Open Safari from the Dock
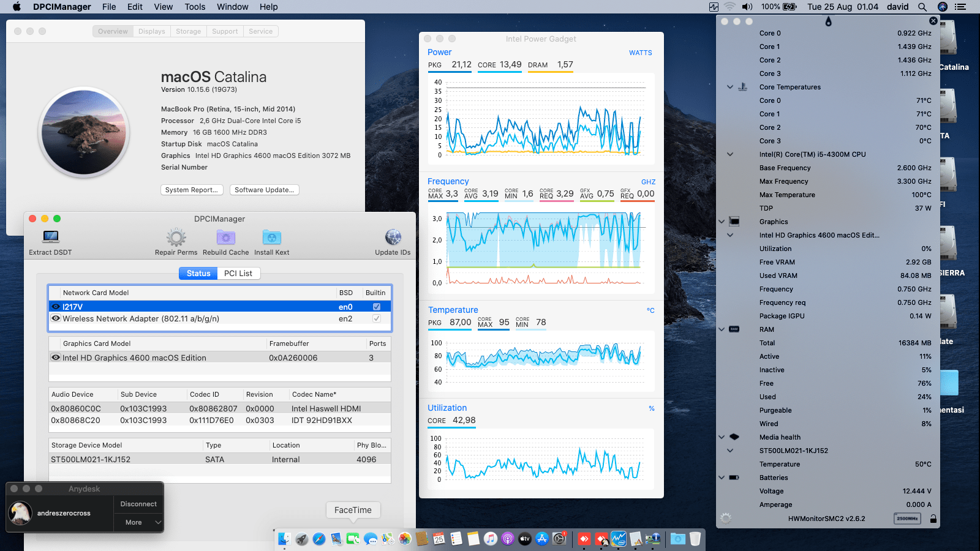Screen dimensions: 980x551 (318, 539)
